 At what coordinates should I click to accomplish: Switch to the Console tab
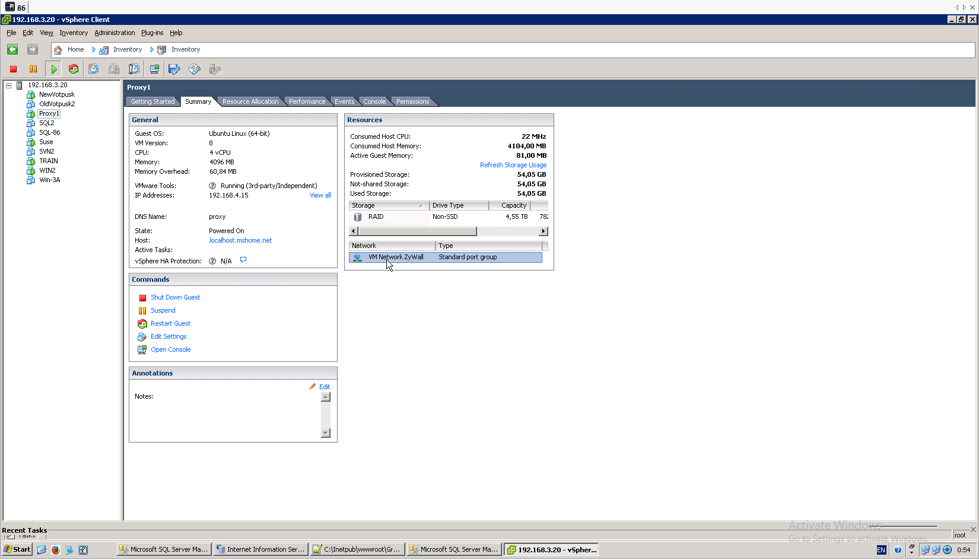(x=374, y=101)
